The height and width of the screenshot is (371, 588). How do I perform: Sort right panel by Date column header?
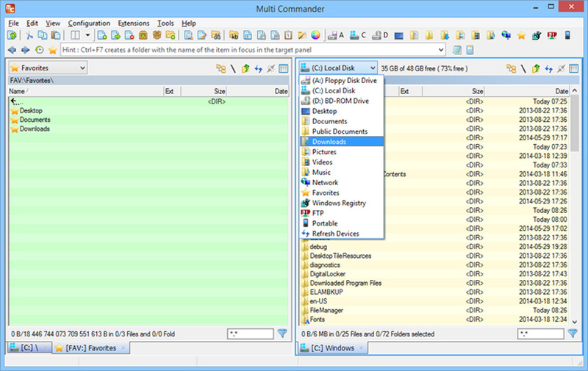click(x=526, y=91)
